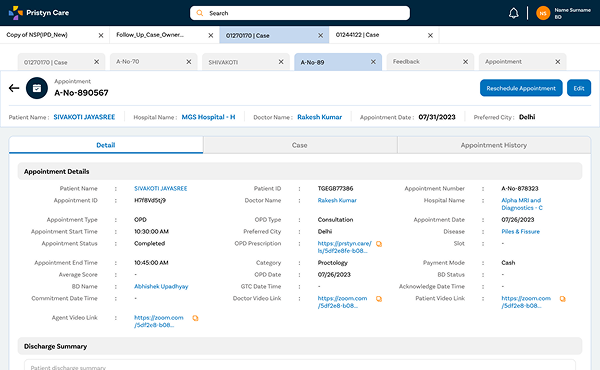
Task: Open the Patient Video zoom link
Action: click(x=526, y=302)
